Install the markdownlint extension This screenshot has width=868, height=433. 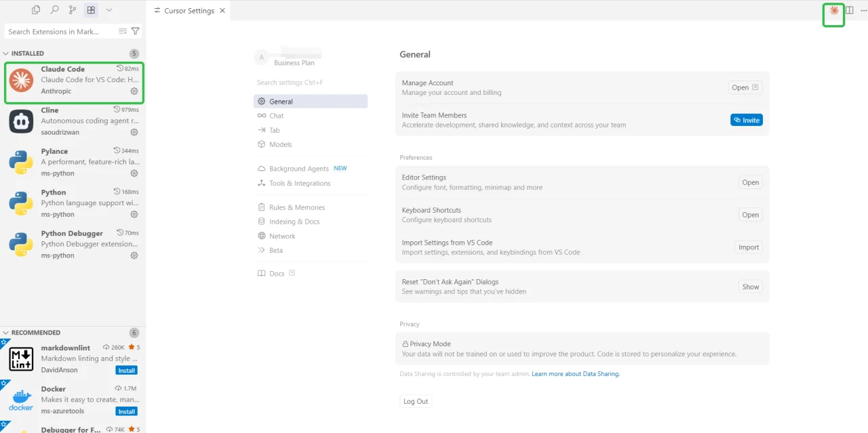(x=127, y=370)
